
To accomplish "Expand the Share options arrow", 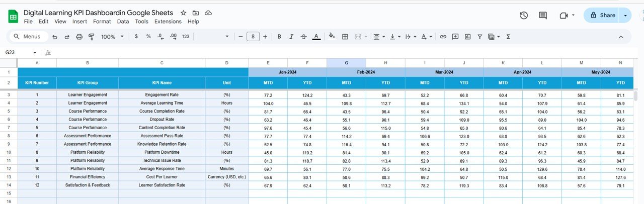I will [x=625, y=15].
